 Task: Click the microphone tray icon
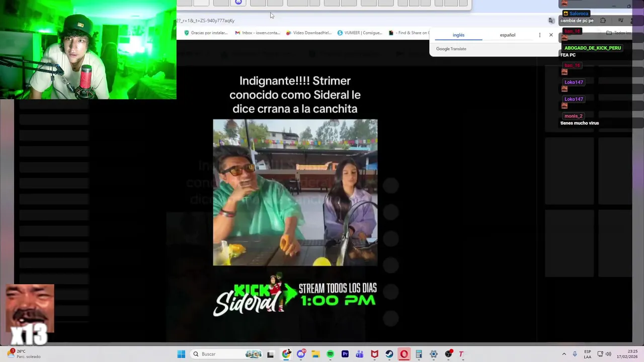coord(575,354)
